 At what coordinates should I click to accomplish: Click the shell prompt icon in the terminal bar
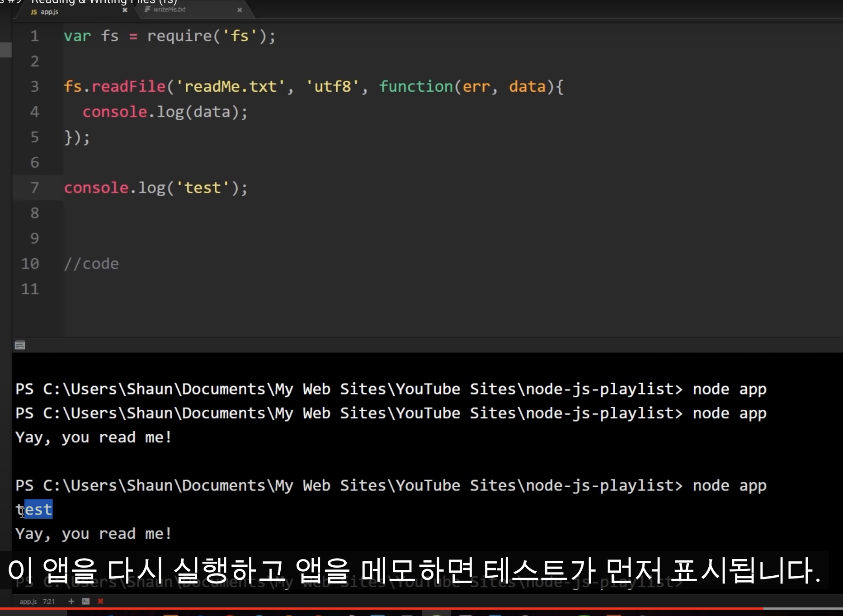coord(85,602)
